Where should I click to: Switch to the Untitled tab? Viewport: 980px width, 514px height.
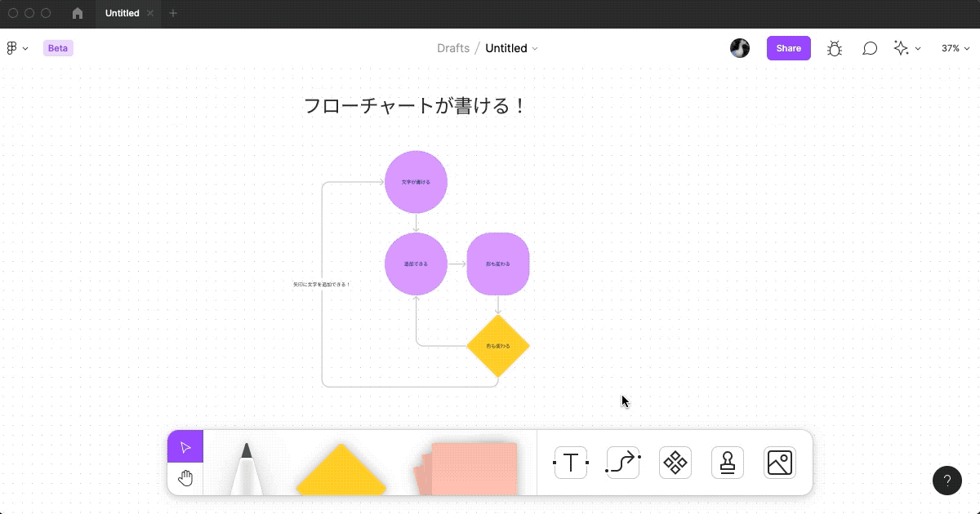[x=122, y=13]
